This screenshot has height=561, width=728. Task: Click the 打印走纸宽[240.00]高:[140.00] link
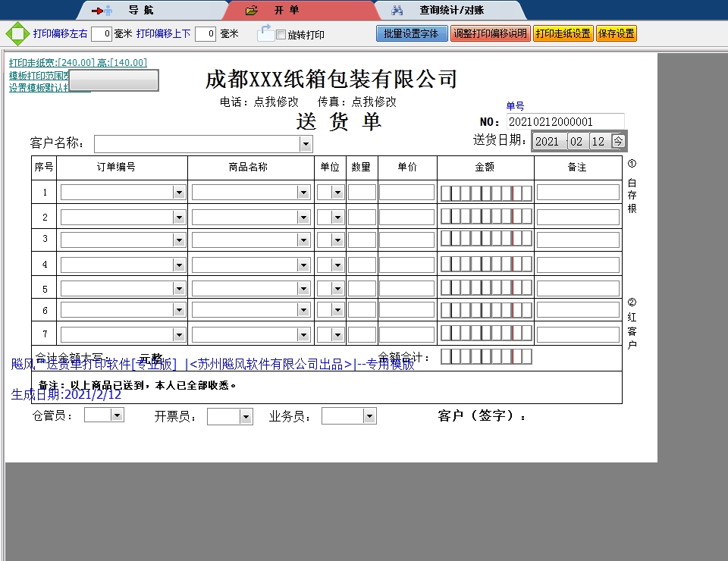(78, 63)
